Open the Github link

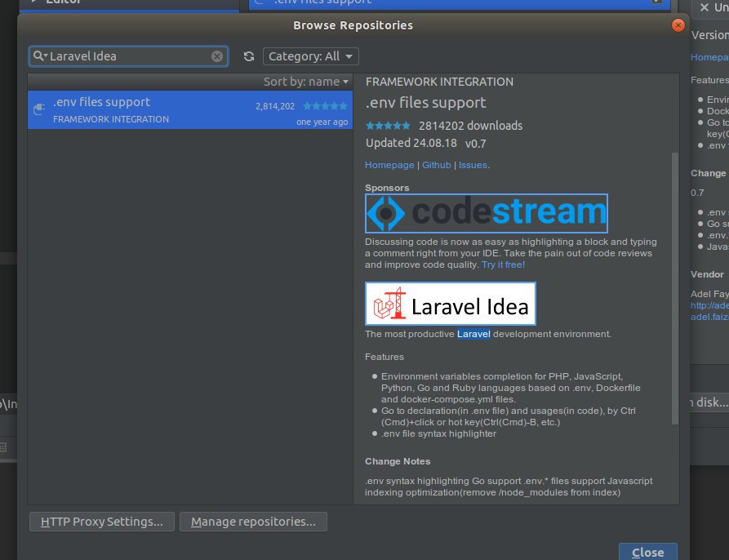[x=436, y=165]
